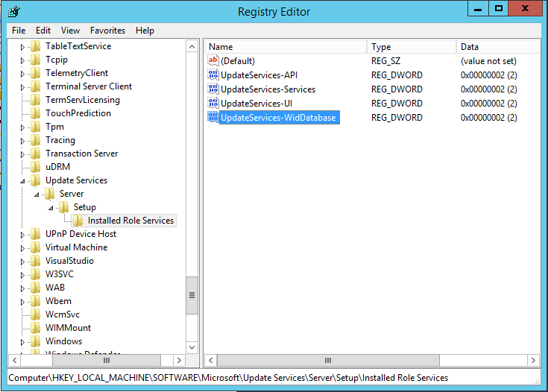Click the Transaction Server folder icon

click(35, 154)
